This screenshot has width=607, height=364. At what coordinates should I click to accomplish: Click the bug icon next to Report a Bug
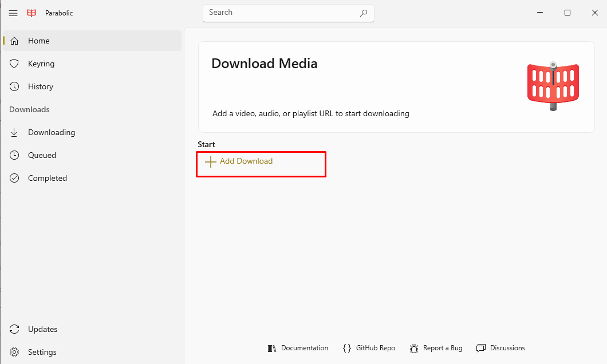pyautogui.click(x=413, y=348)
